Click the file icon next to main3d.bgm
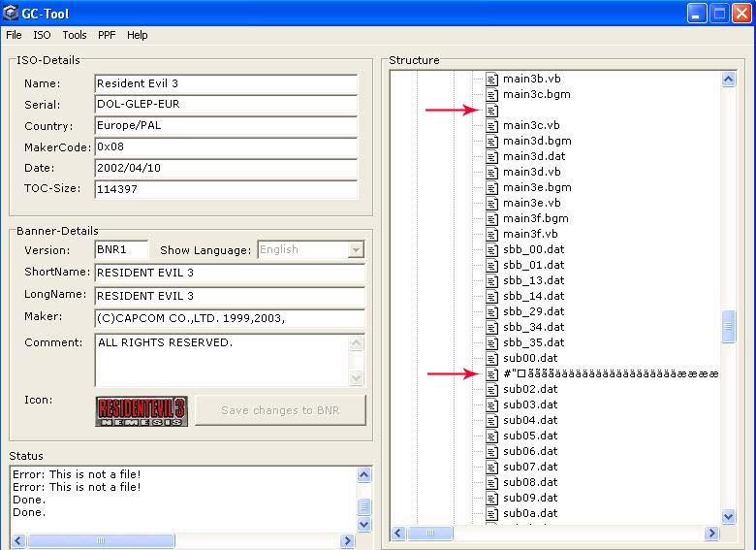This screenshot has height=550, width=756. pos(491,142)
